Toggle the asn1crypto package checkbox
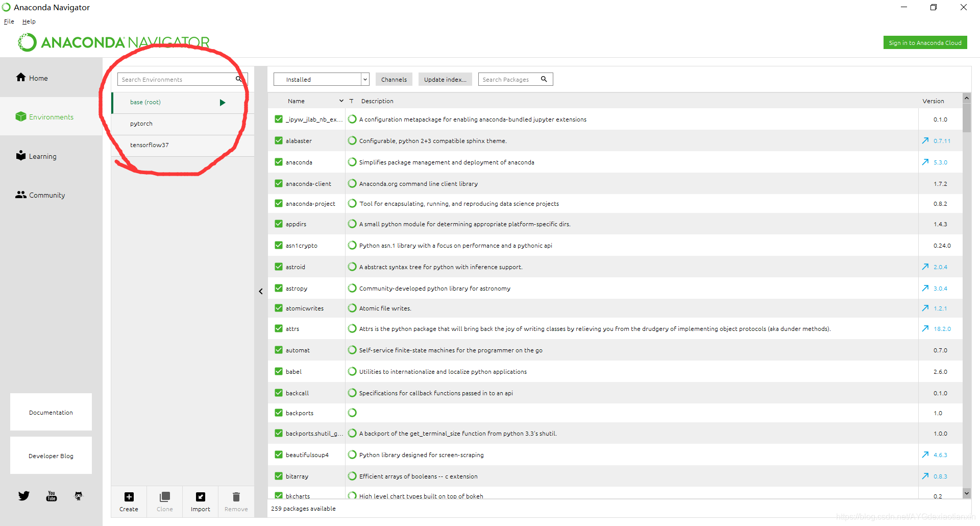 [279, 245]
